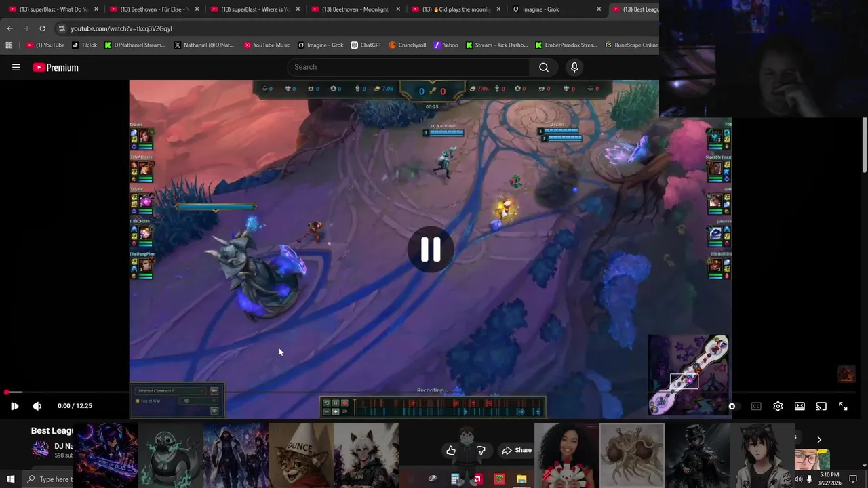Screen dimensions: 868x488
Task: Start voice search with the microphone
Action: tap(574, 67)
